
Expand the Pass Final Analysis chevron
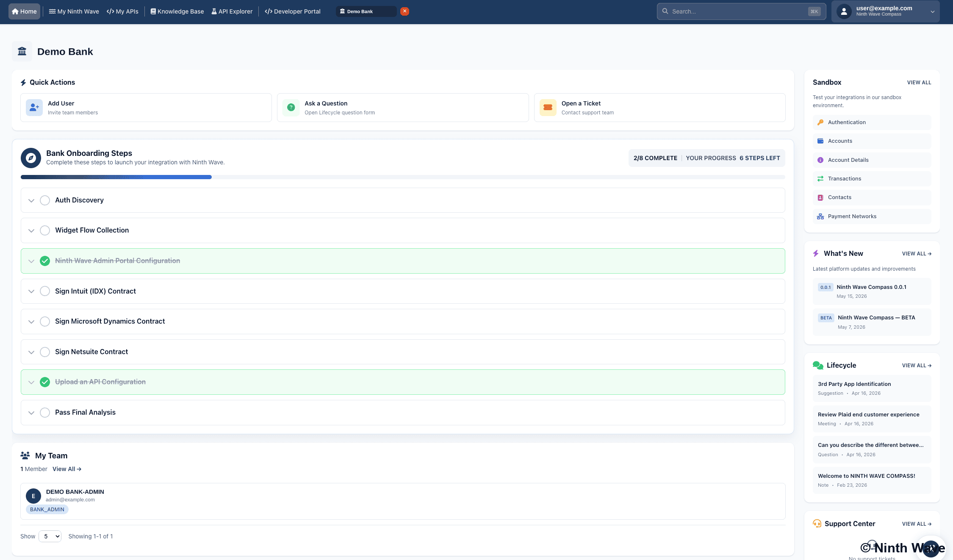point(31,413)
